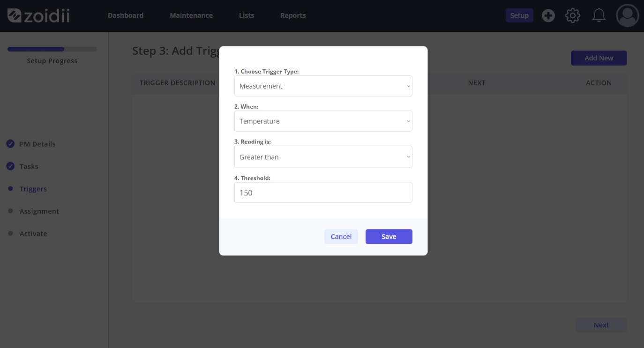Image resolution: width=644 pixels, height=348 pixels.
Task: Open the Lists menu
Action: [247, 15]
